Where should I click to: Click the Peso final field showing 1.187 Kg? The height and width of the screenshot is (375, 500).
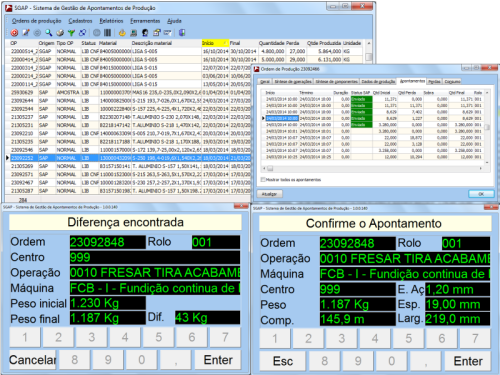[108, 318]
